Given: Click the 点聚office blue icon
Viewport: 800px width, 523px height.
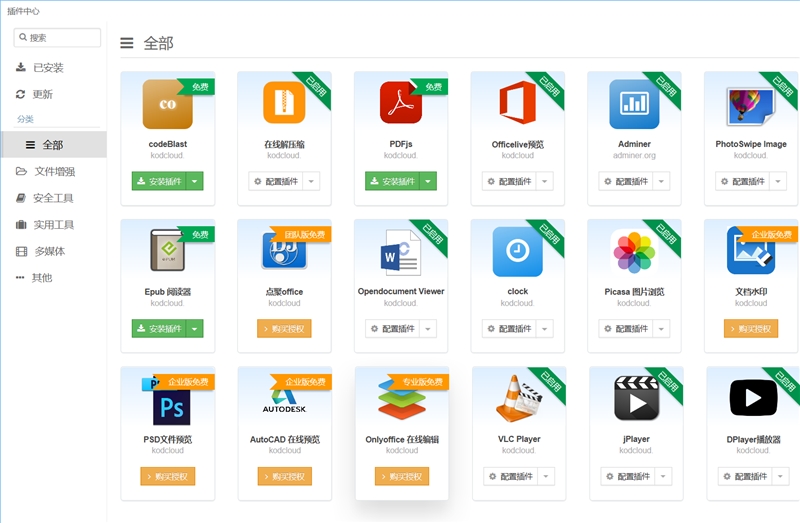Looking at the screenshot, I should pyautogui.click(x=284, y=251).
